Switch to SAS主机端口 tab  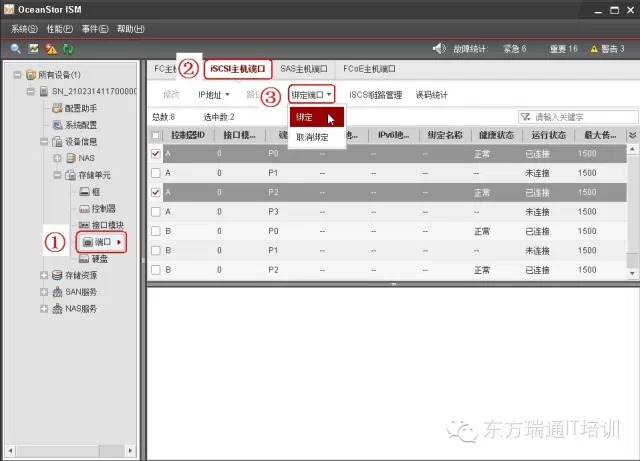pos(304,69)
